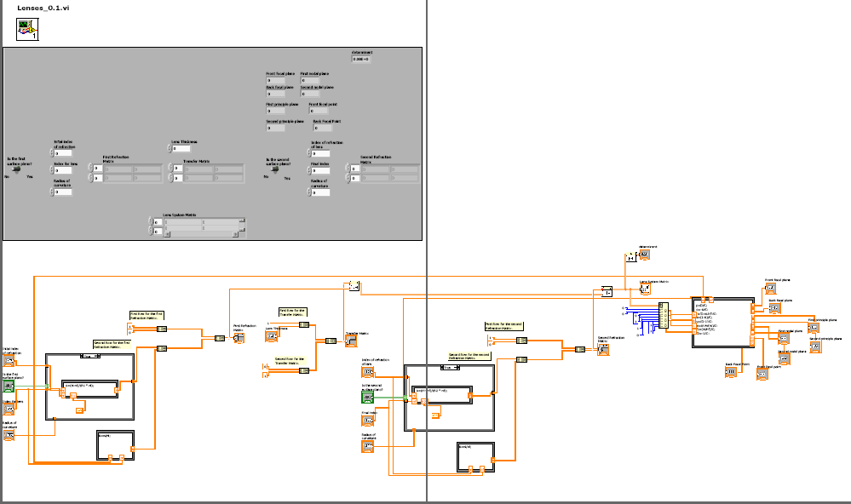Screen dimensions: 851x504
Task: Open the first case structure selector label
Action: click(89, 356)
